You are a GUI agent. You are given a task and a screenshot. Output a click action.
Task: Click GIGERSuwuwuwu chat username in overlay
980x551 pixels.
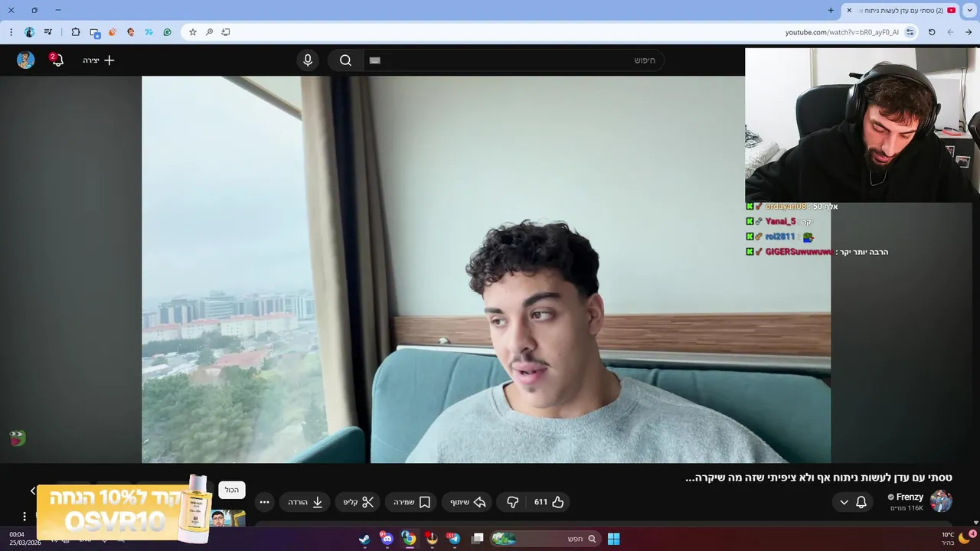(798, 252)
